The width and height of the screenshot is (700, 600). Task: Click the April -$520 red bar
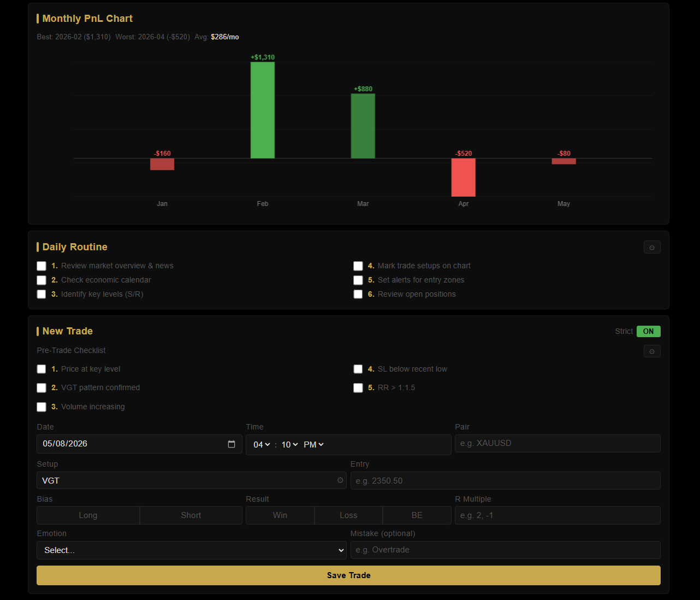464,178
